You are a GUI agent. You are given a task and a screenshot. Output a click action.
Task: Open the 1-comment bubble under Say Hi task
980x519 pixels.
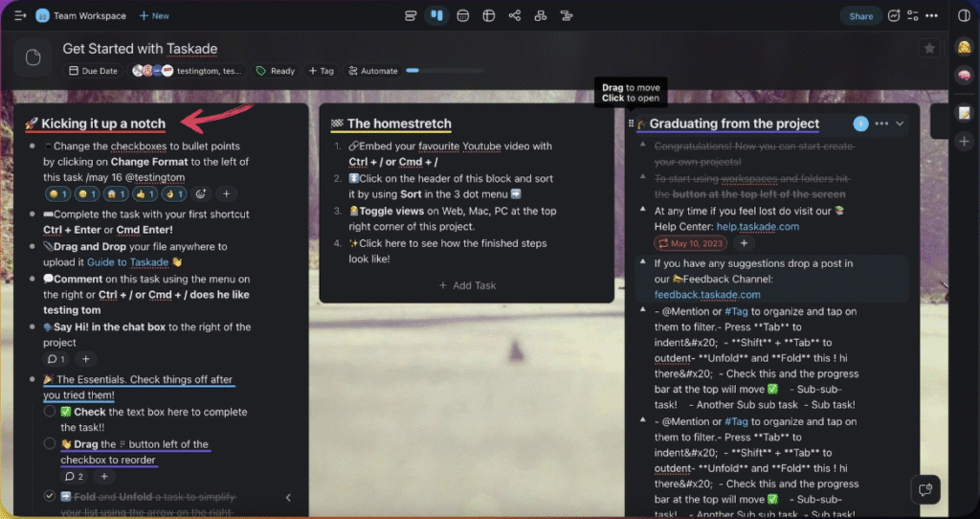[x=56, y=359]
